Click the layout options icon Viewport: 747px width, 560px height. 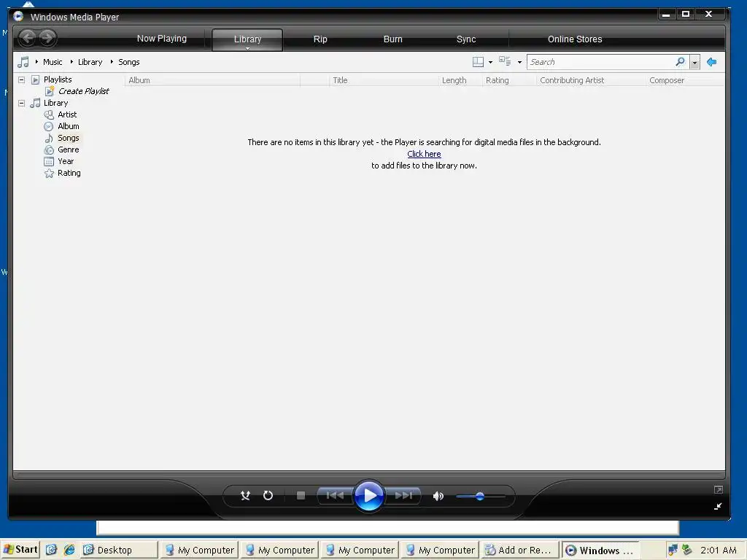[x=478, y=62]
